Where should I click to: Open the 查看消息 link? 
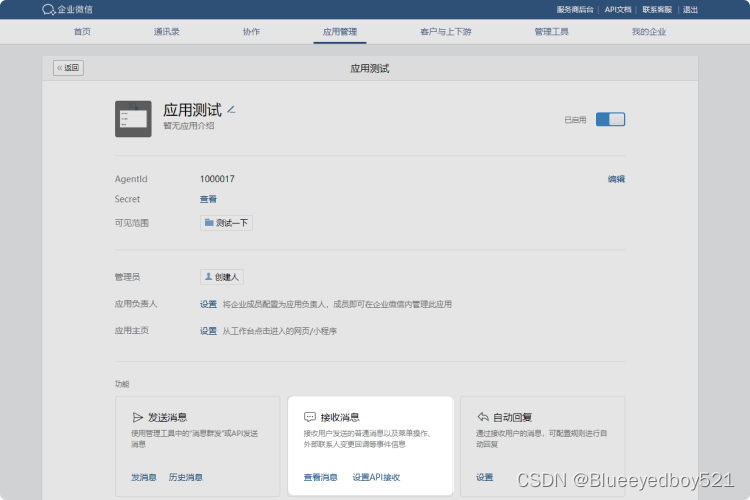[320, 478]
